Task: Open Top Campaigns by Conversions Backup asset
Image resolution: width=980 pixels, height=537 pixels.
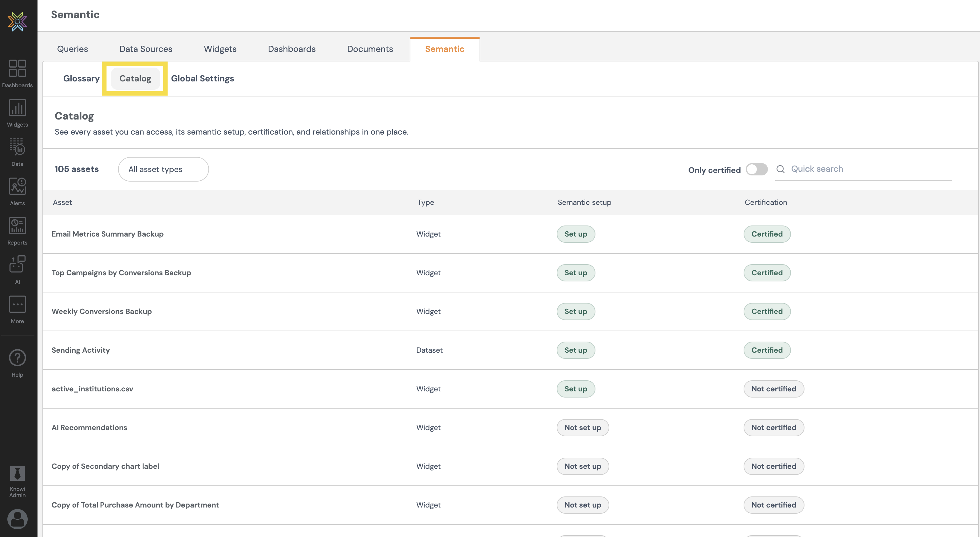Action: coord(121,273)
